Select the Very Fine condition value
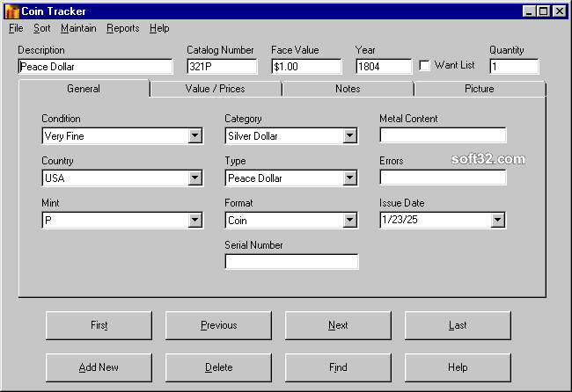Image resolution: width=572 pixels, height=392 pixels. tap(64, 136)
